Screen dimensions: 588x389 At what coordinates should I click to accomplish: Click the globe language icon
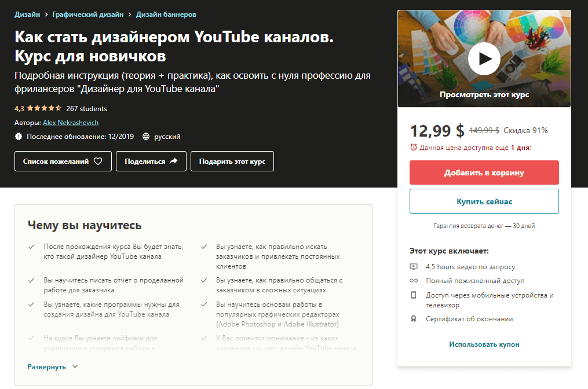coord(146,137)
